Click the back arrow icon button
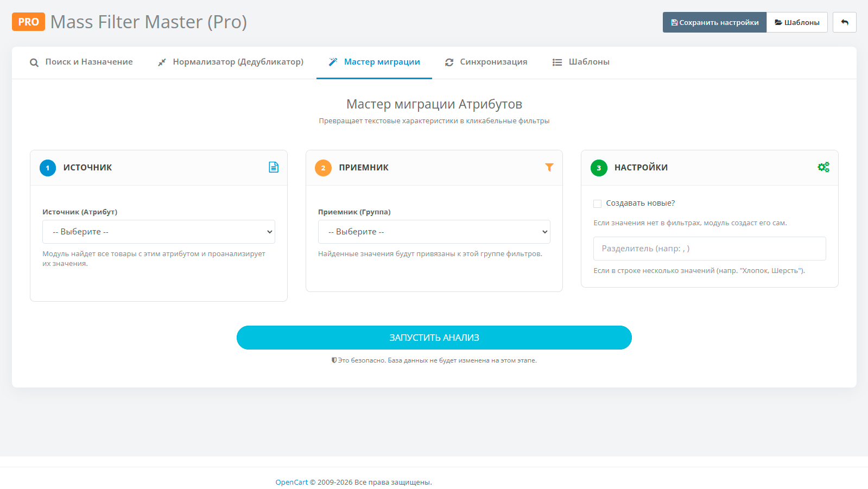 [844, 22]
